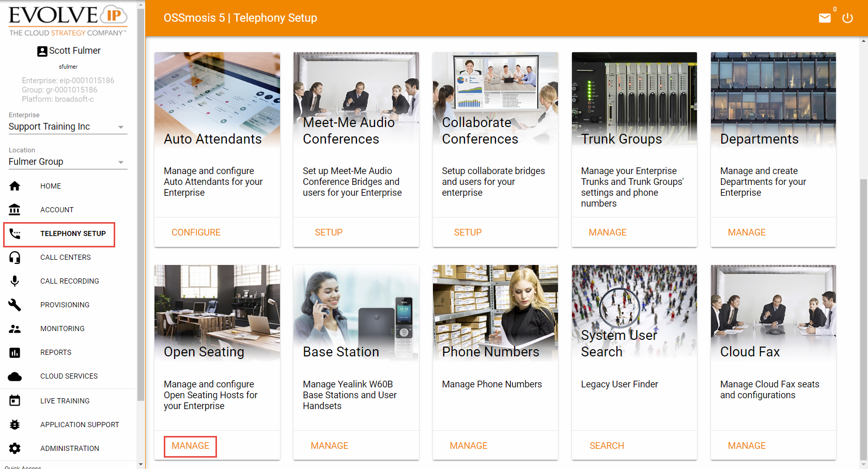Click the Cloud Services cloud icon

coord(15,376)
